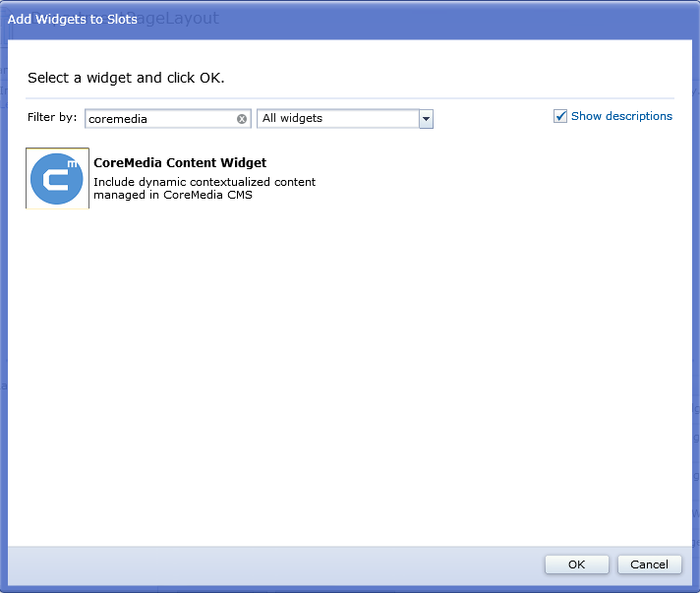The image size is (700, 593).
Task: Clear the filter text with the X icon
Action: tap(242, 119)
